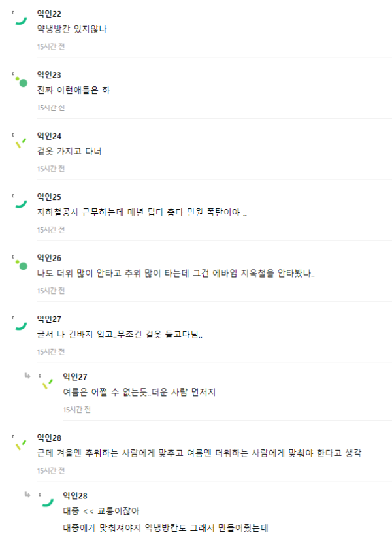The height and width of the screenshot is (539, 392).
Task: Click the profile avatar next to 익인23
Action: [21, 82]
